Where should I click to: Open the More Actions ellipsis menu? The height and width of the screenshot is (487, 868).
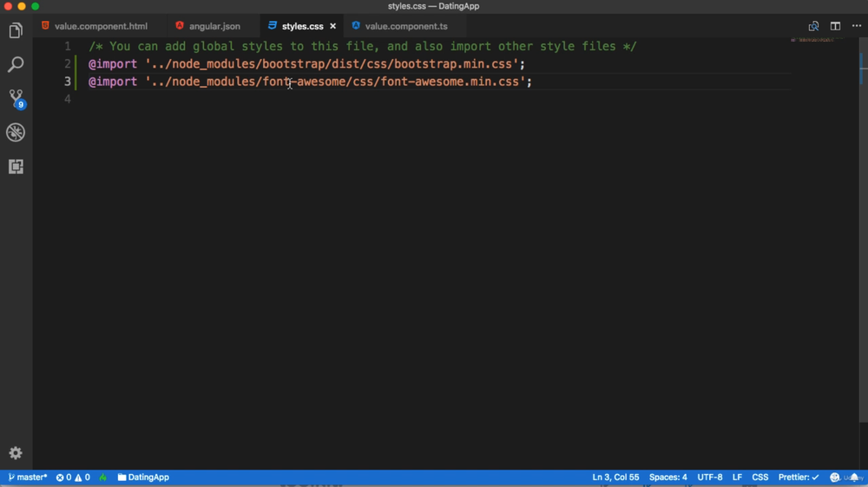click(x=857, y=26)
